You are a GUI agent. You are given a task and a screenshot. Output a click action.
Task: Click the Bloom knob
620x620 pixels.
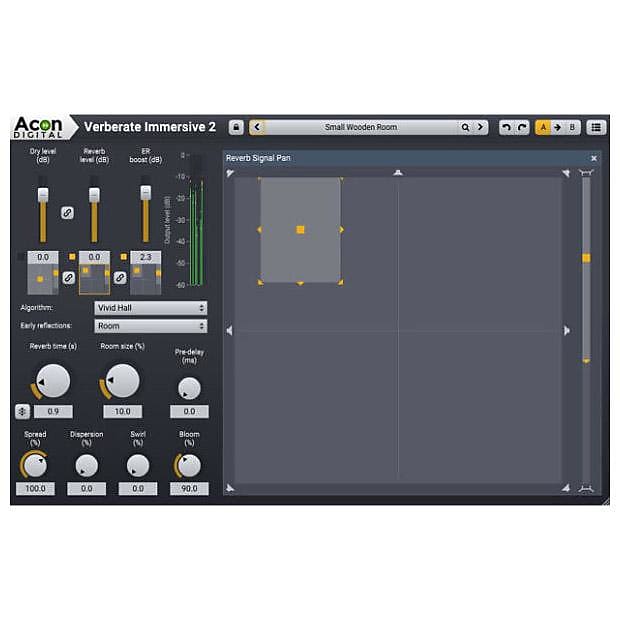pos(189,465)
